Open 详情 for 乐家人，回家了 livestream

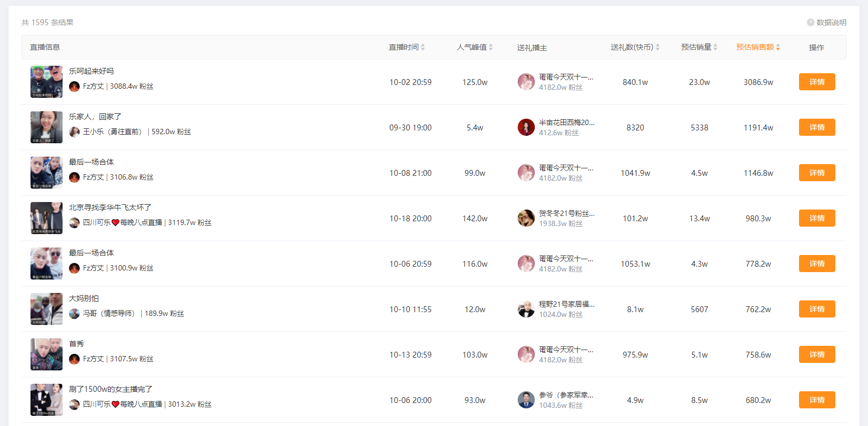click(x=817, y=127)
